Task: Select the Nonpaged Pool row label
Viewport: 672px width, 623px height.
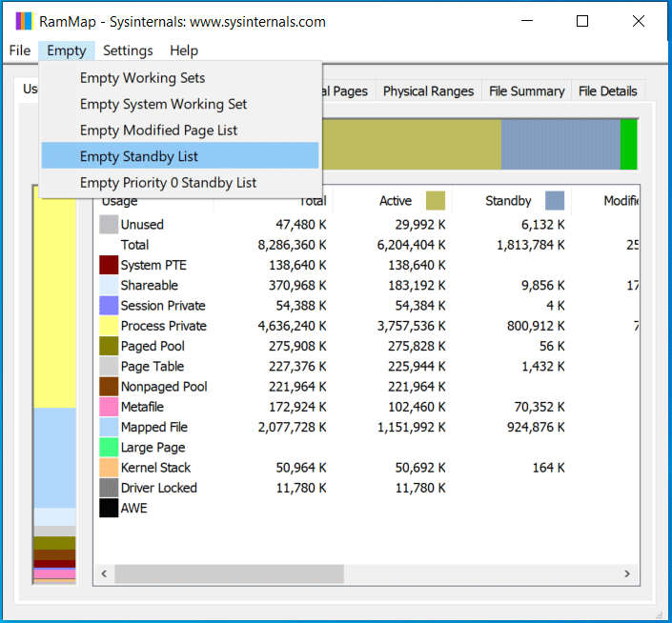Action: [164, 387]
